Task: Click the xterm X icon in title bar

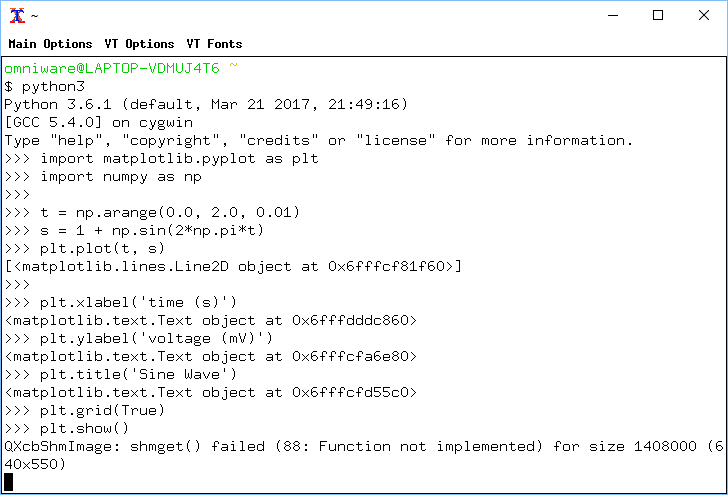Action: 17,15
